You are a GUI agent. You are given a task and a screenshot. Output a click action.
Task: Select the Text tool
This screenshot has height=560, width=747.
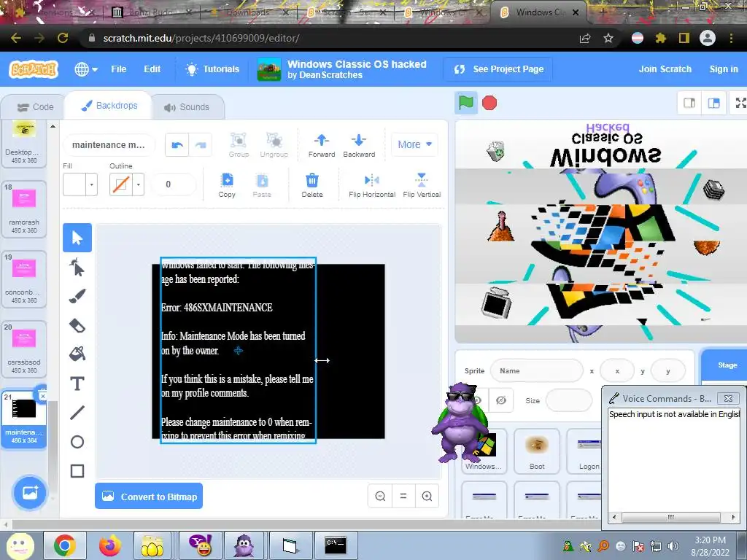tap(77, 384)
